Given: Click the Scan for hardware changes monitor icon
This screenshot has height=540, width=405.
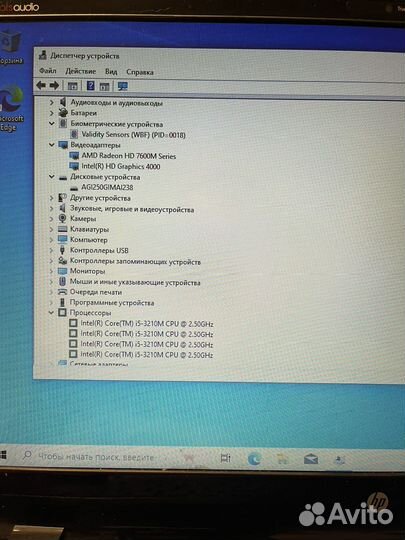Looking at the screenshot, I should coord(123,86).
